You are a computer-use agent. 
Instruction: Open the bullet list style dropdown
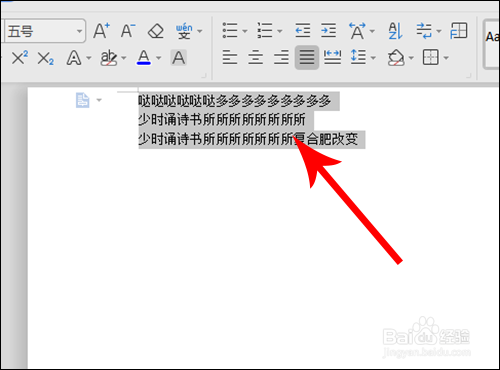[245, 31]
